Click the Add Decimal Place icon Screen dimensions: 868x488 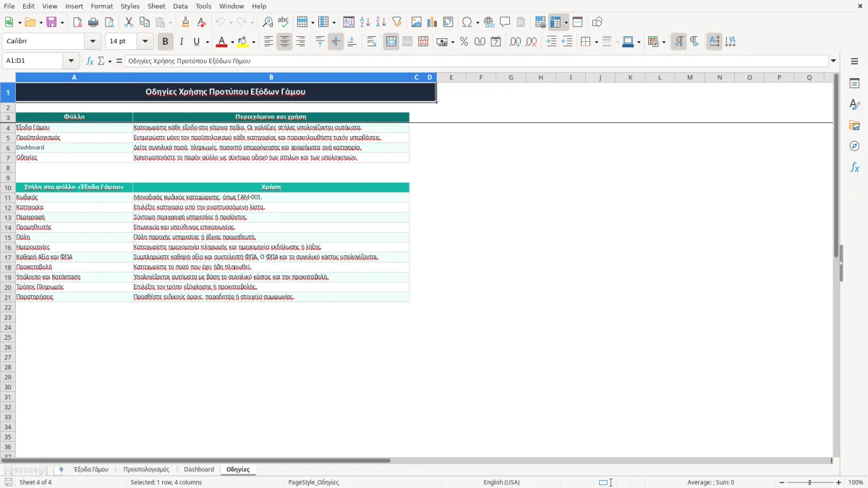click(515, 42)
